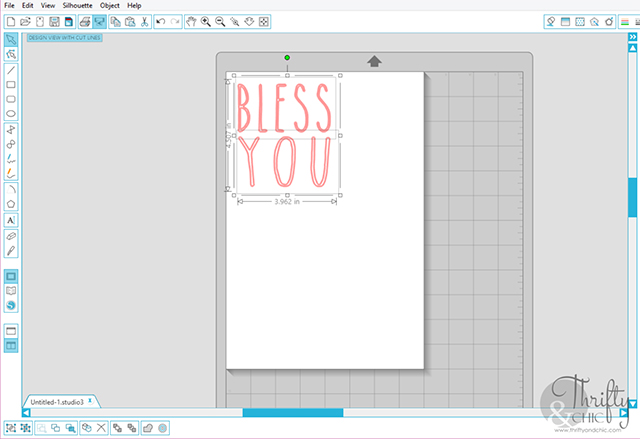Select the Draw an Arc tool
The width and height of the screenshot is (640, 439).
pyautogui.click(x=11, y=189)
